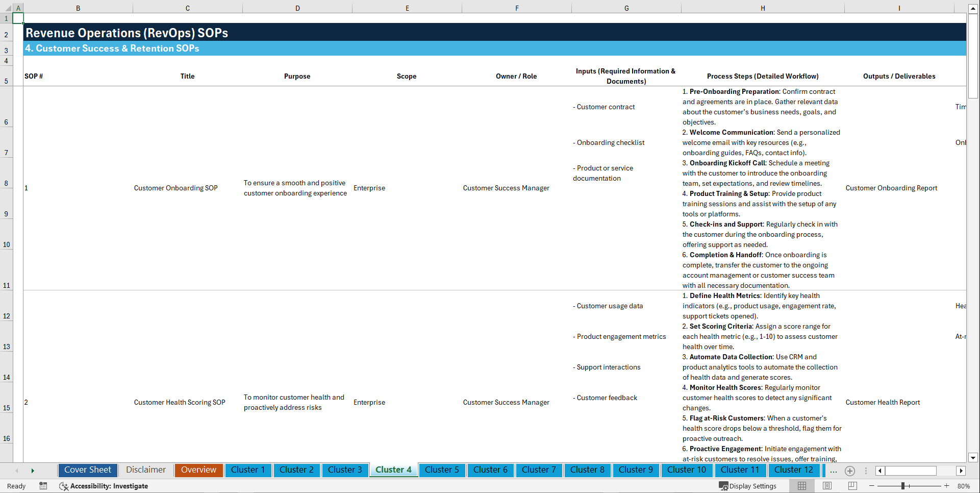This screenshot has width=980, height=493.
Task: Zoom out with the minus icon
Action: pyautogui.click(x=872, y=486)
